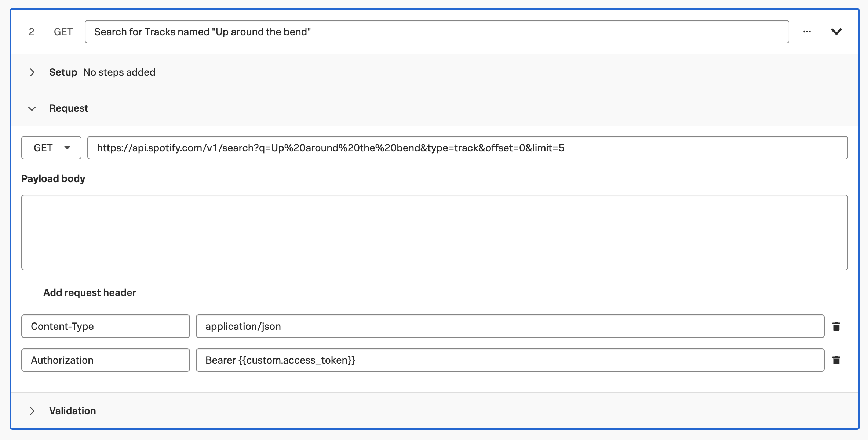Collapse step 2 with the top-right chevron

pos(836,32)
